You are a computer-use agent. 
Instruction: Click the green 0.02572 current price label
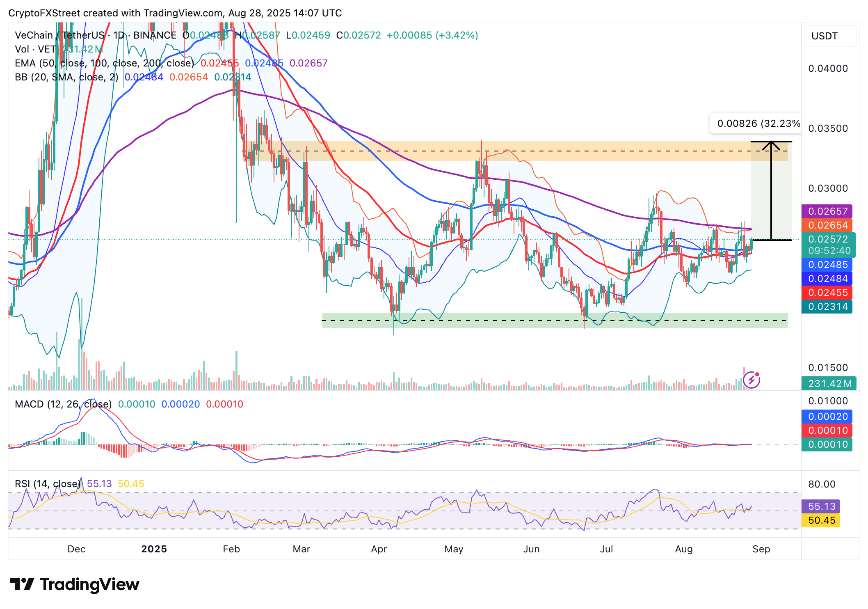click(x=827, y=239)
